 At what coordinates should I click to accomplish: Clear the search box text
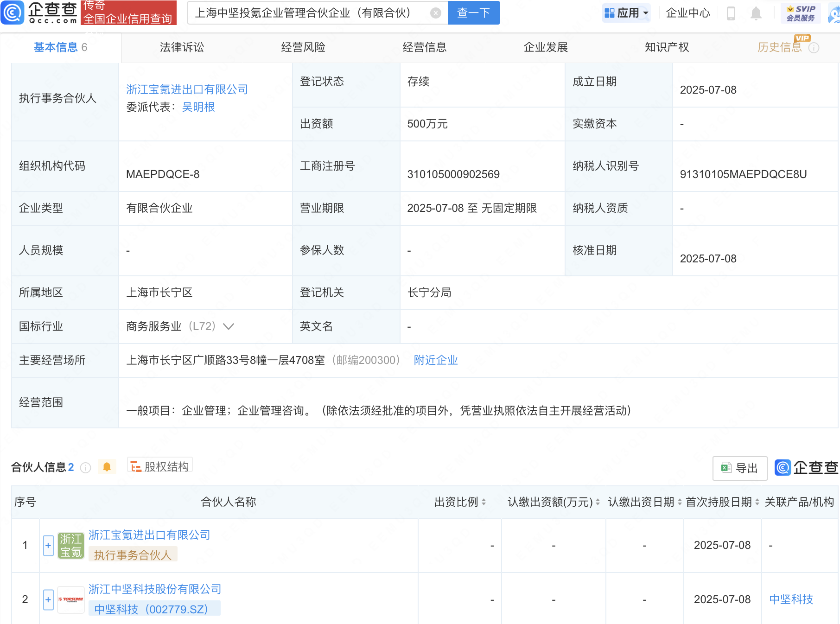[435, 13]
